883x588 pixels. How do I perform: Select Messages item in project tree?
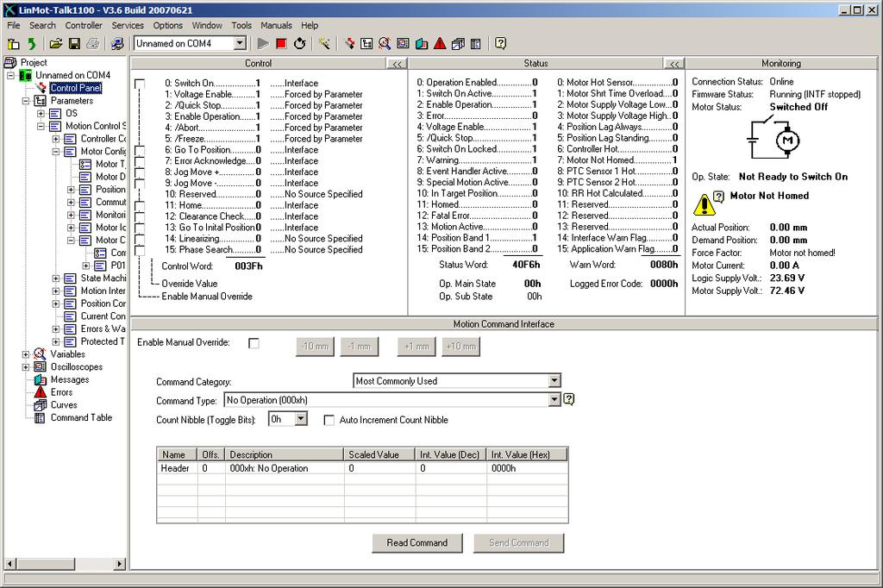click(70, 379)
